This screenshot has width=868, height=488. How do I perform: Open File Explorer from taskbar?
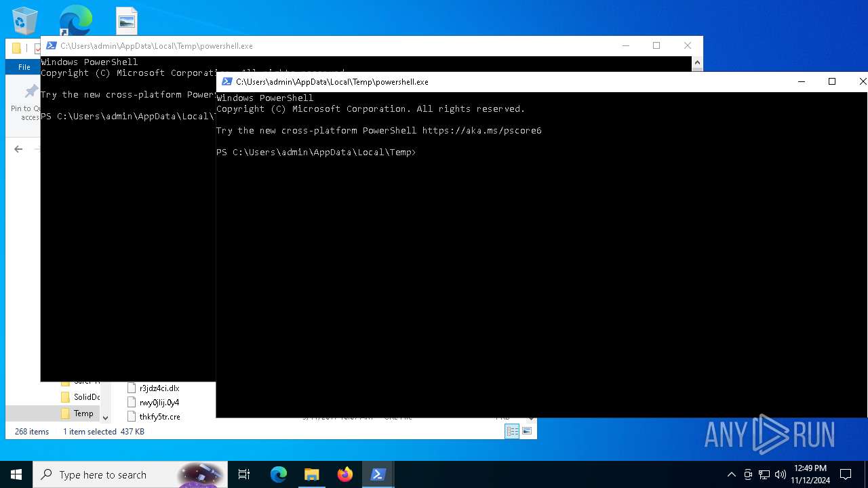click(x=311, y=474)
